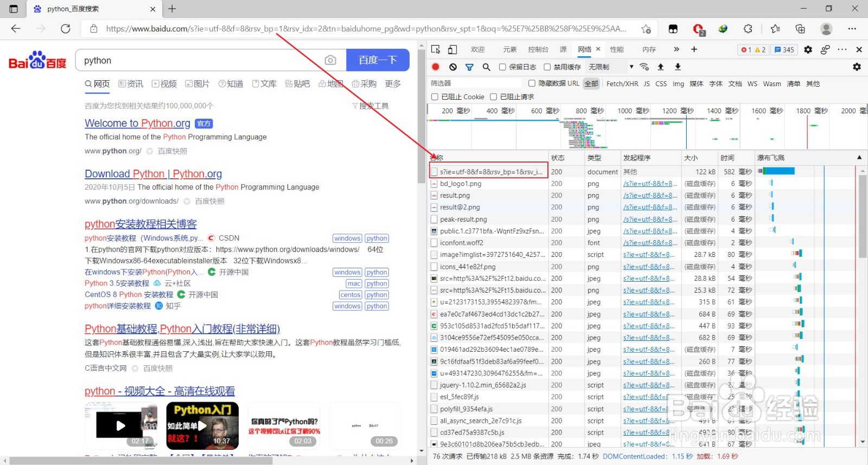Screen dimensions: 868x465
Task: Select the Img request type filter
Action: coord(678,83)
